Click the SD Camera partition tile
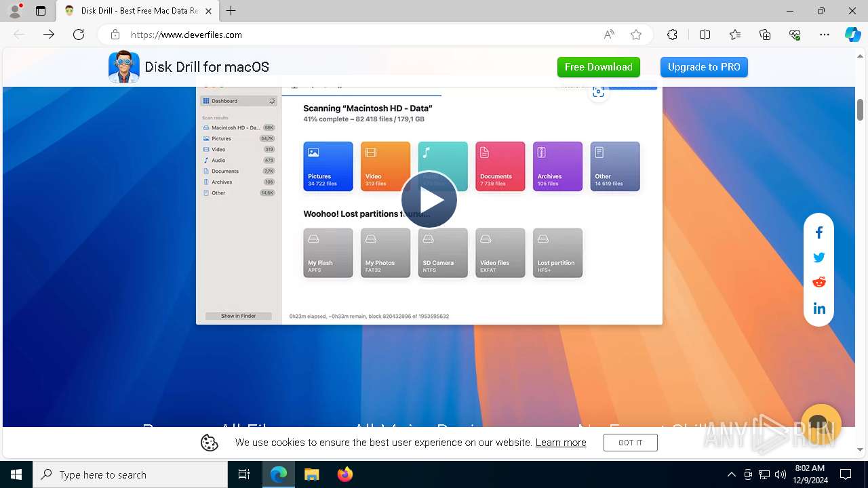 pyautogui.click(x=443, y=253)
